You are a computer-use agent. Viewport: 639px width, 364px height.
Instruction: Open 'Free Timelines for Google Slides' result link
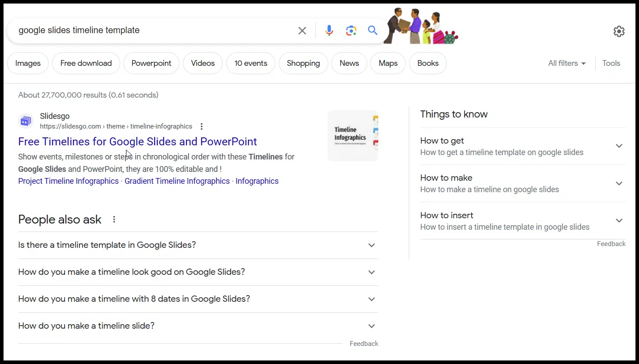[x=137, y=141]
